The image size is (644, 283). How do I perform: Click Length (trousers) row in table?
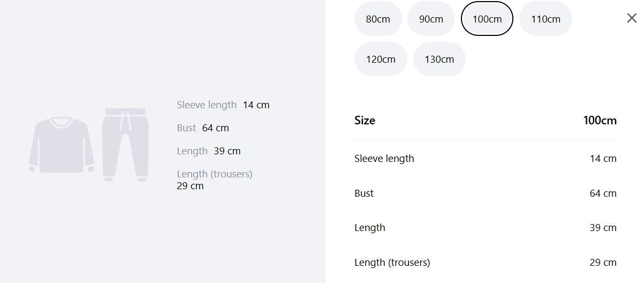[x=486, y=263]
